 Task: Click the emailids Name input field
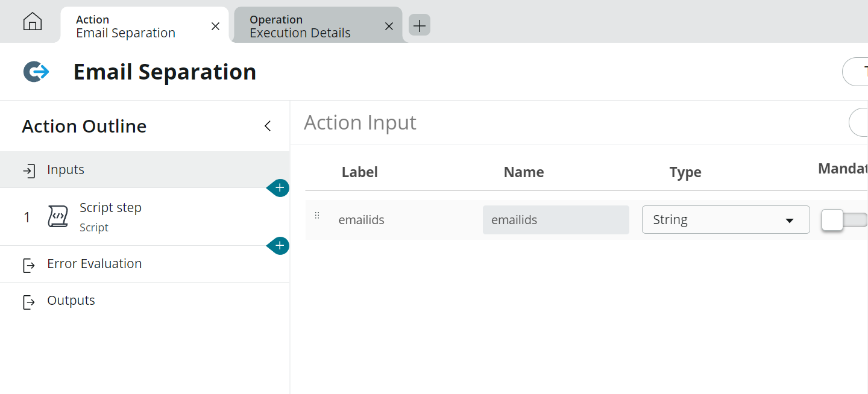tap(555, 220)
